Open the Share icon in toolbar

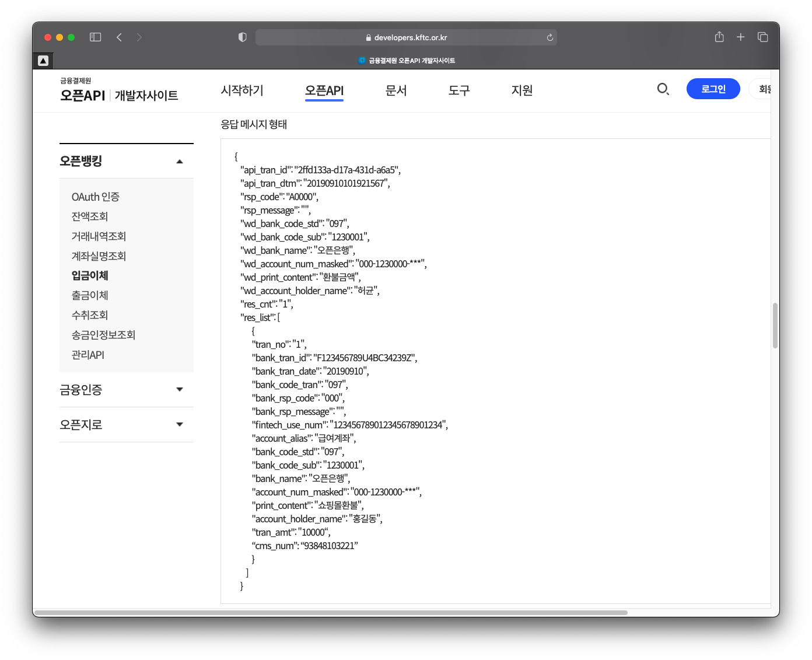pos(719,37)
